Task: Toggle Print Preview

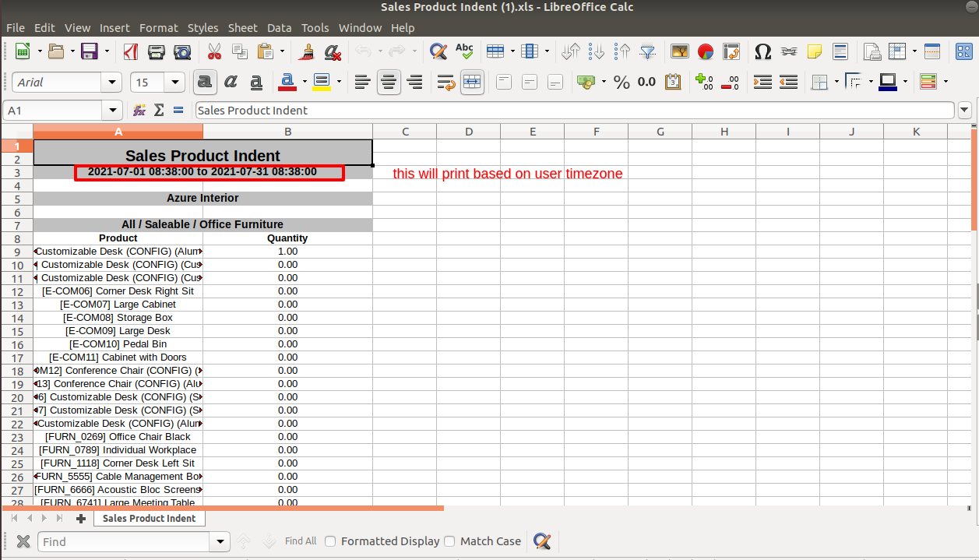Action: pyautogui.click(x=182, y=52)
